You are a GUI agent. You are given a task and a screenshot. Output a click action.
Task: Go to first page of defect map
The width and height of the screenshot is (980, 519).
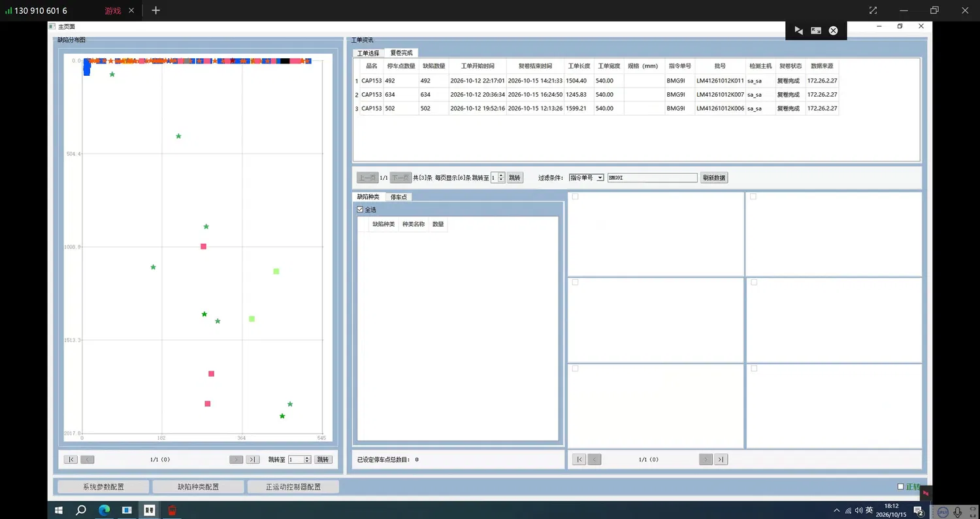pyautogui.click(x=71, y=460)
